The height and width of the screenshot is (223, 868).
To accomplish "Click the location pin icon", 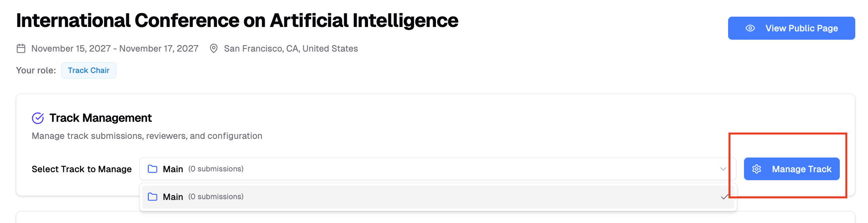I will click(x=213, y=48).
